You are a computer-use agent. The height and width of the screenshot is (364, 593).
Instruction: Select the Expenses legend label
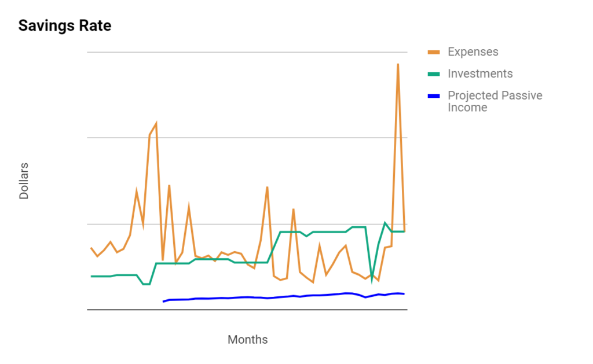pos(473,52)
